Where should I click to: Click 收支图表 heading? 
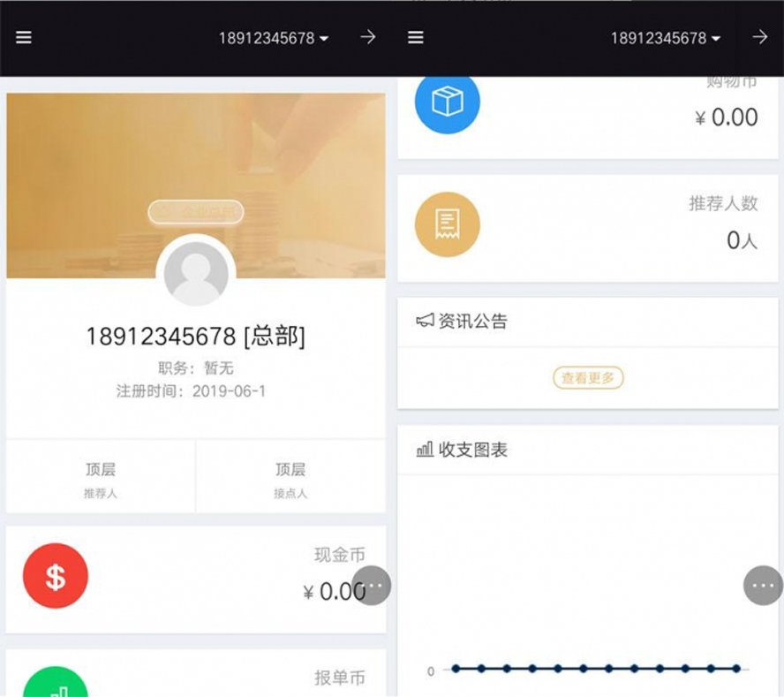473,450
